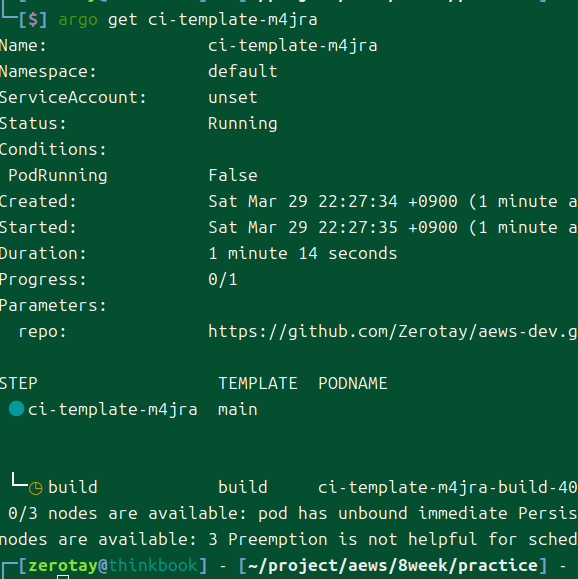Click the pod name ci-template-m4jra-build
This screenshot has height=579, width=578.
[448, 487]
